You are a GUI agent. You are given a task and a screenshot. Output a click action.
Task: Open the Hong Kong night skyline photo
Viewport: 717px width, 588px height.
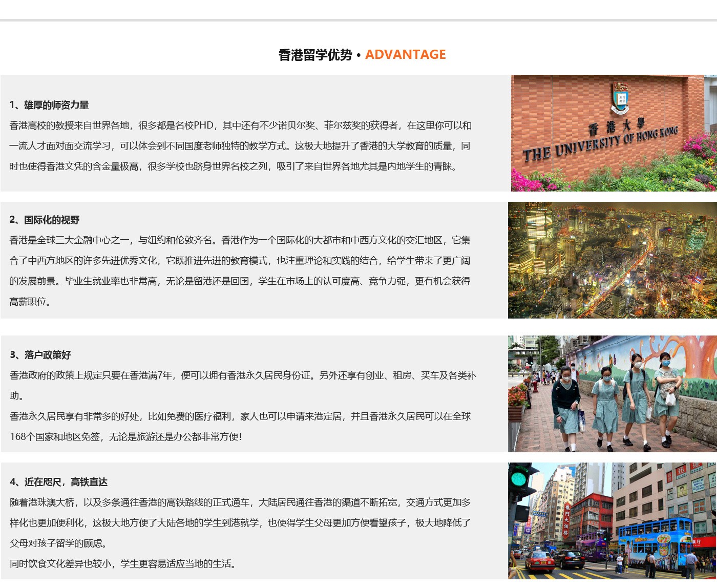point(613,260)
